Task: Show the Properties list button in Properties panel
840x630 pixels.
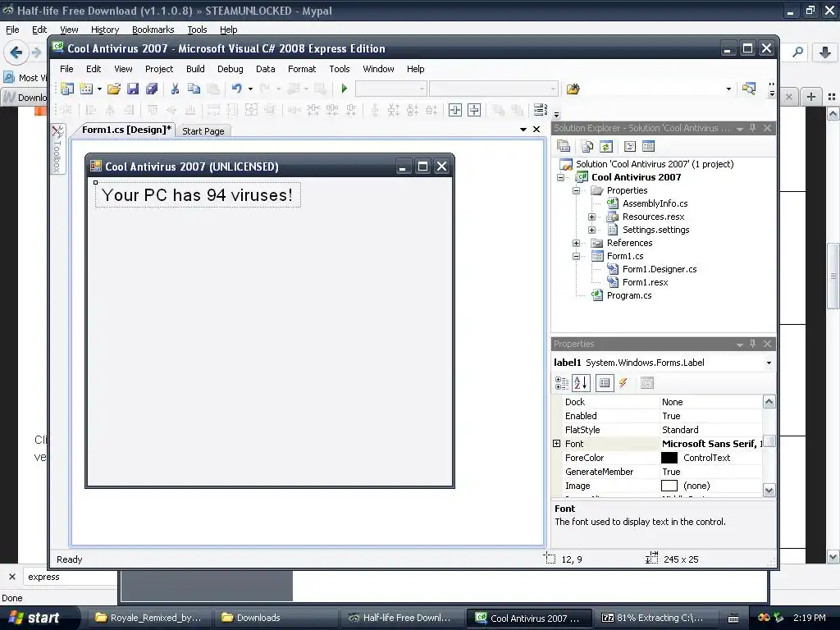Action: point(605,383)
